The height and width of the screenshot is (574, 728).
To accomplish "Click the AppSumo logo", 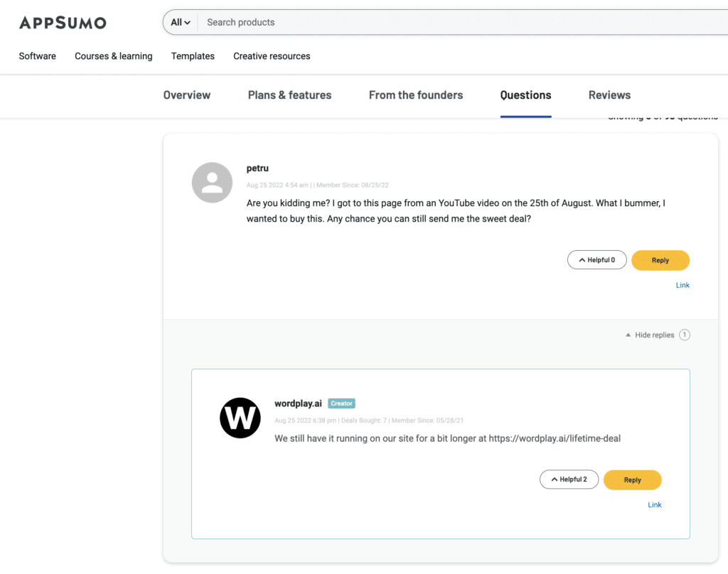I will (x=63, y=23).
